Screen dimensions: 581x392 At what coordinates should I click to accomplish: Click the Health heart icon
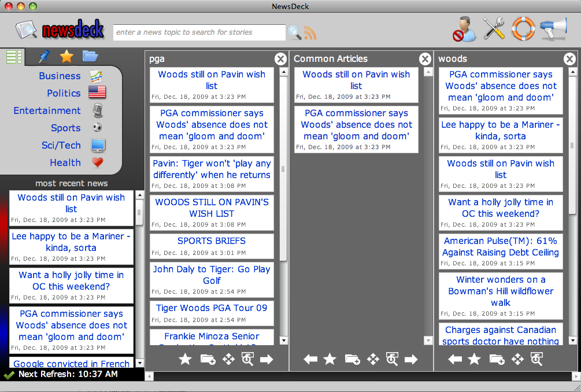(x=98, y=162)
